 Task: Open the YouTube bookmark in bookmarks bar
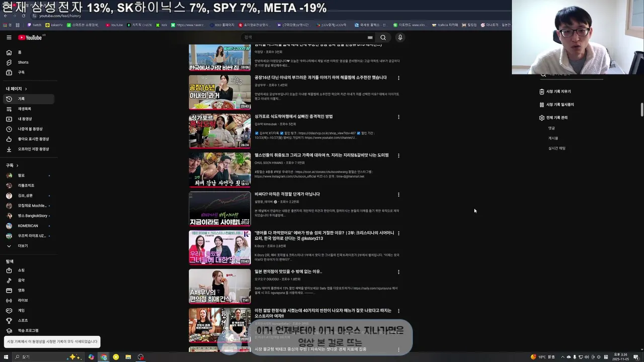pyautogui.click(x=114, y=25)
